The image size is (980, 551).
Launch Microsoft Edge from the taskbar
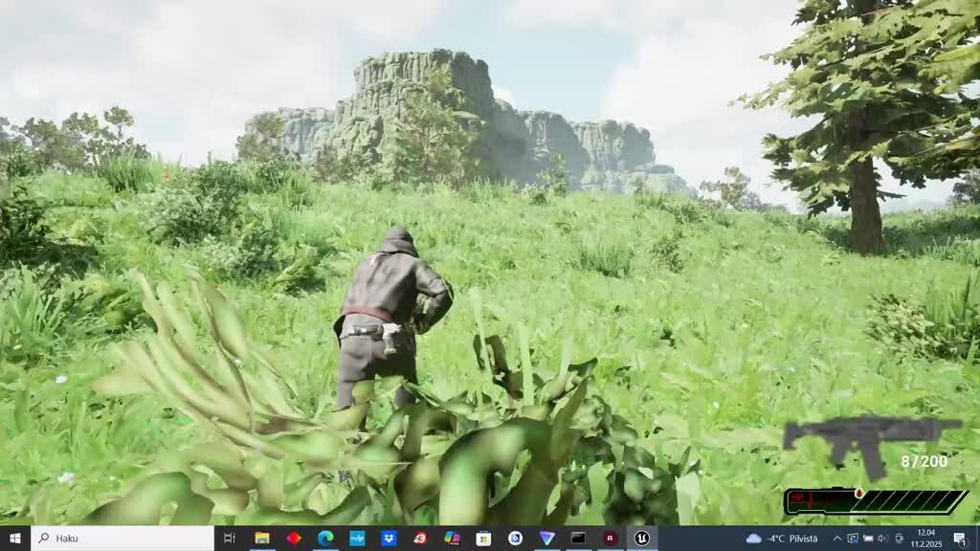coord(325,539)
